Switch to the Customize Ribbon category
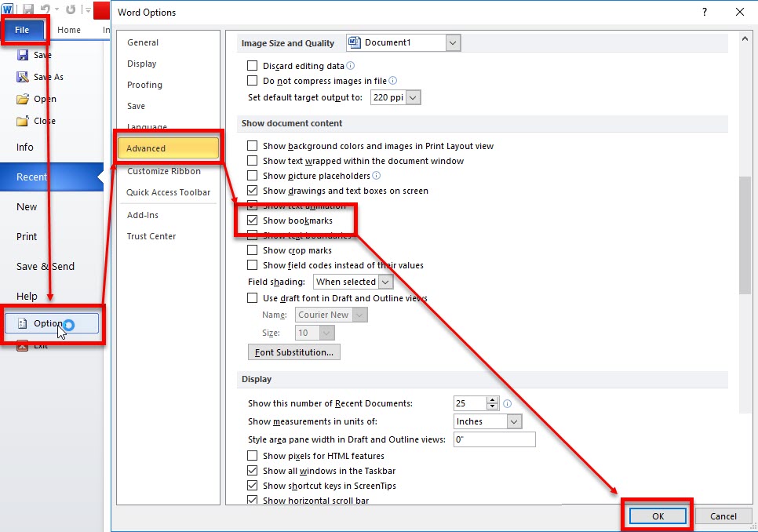 pos(164,171)
